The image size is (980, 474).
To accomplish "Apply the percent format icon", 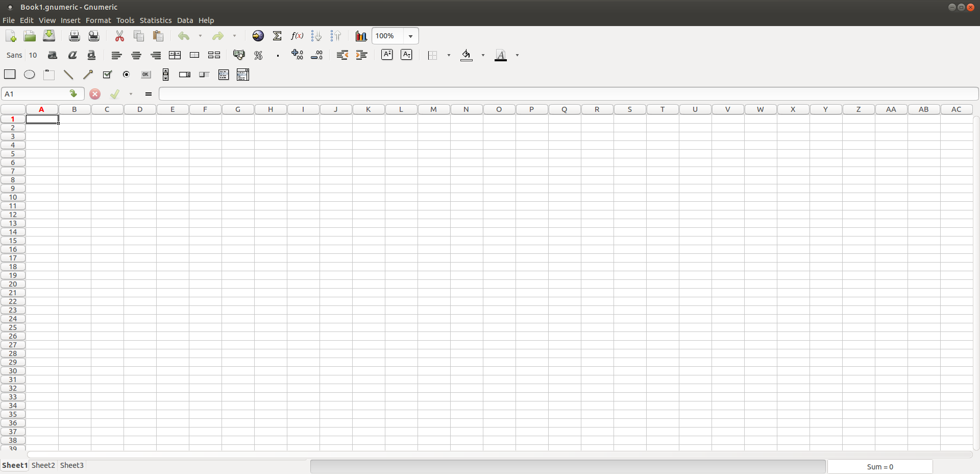I will tap(258, 55).
